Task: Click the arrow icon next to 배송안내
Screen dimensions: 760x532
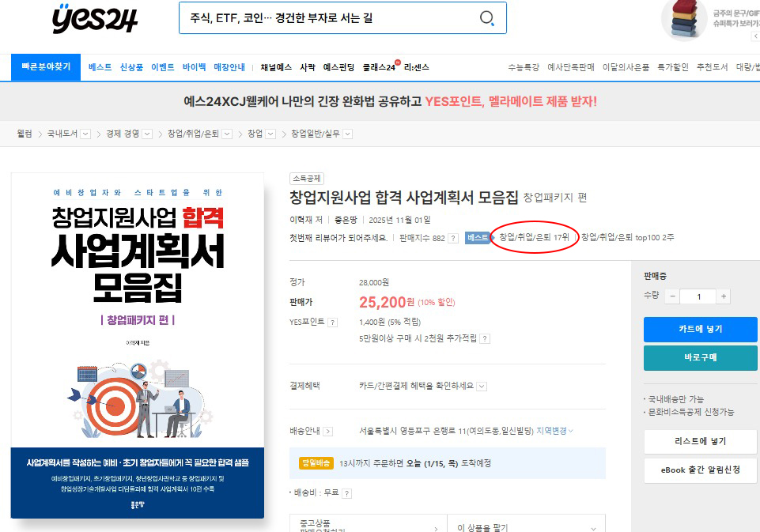Action: pyautogui.click(x=328, y=432)
